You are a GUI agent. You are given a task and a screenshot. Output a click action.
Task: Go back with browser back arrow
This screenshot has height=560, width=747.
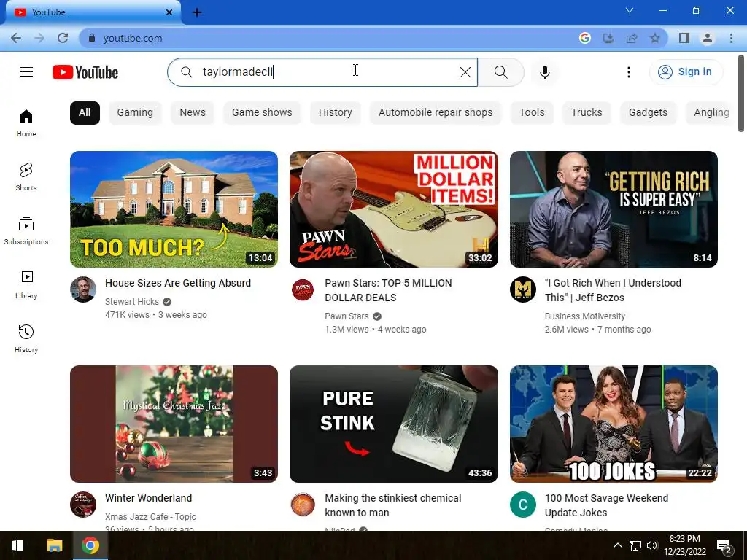tap(16, 38)
